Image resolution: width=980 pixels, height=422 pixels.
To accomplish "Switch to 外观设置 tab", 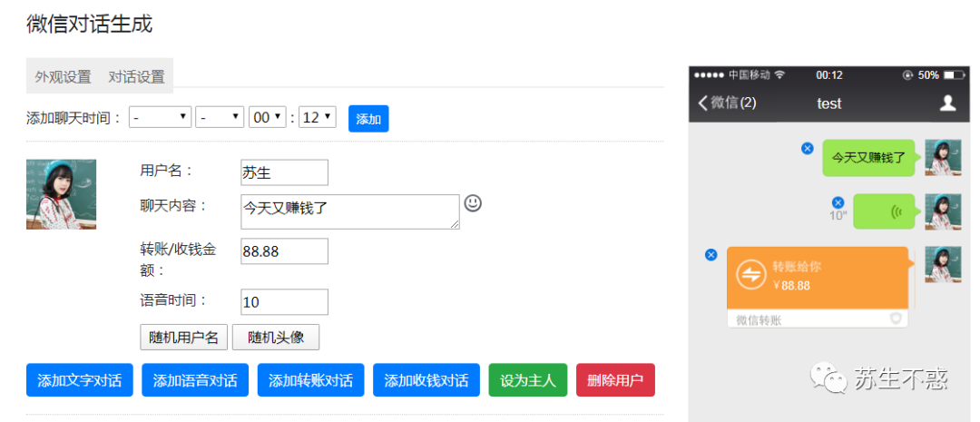I will tap(64, 77).
